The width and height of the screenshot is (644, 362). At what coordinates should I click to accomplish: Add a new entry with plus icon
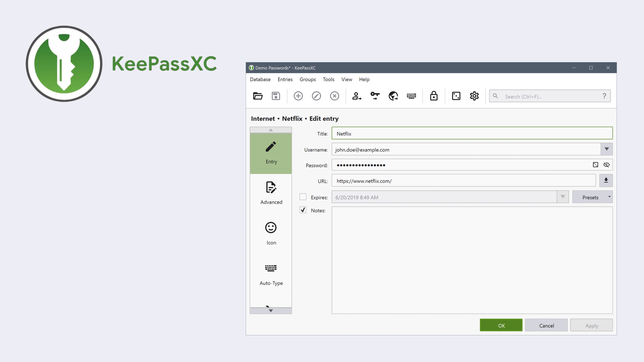point(298,96)
